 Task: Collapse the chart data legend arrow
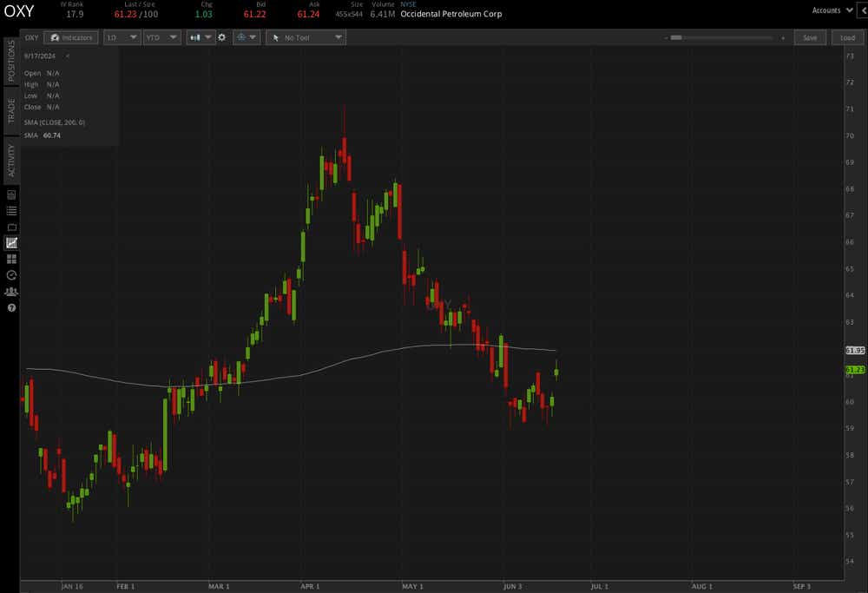68,56
